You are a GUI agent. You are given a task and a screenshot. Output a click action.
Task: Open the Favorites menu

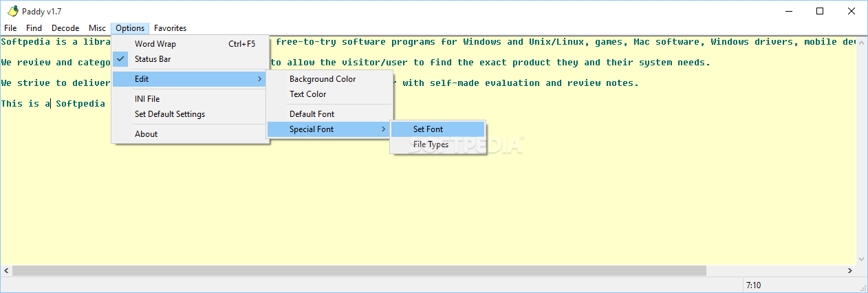(170, 28)
